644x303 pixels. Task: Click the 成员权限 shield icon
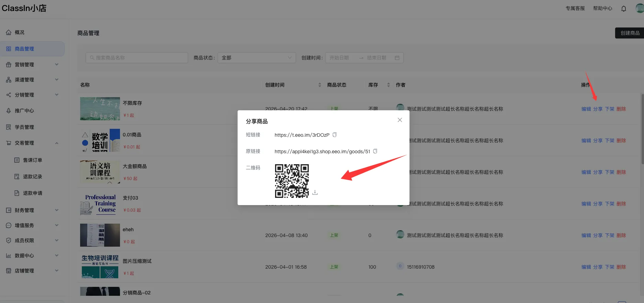(x=9, y=240)
